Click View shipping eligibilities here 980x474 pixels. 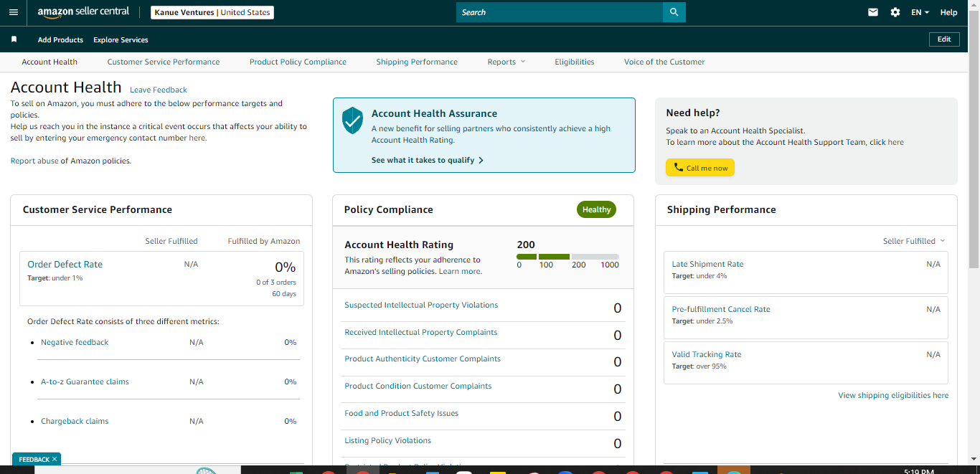[x=893, y=395]
